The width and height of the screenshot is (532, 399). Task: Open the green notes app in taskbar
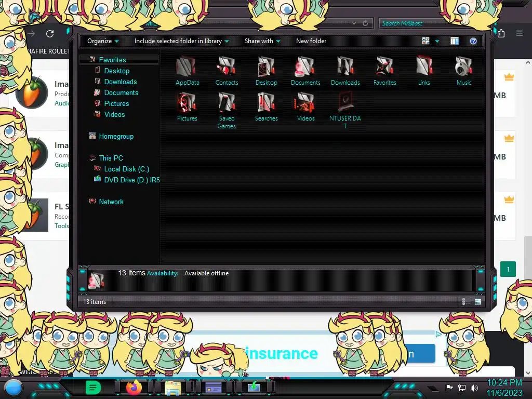tap(94, 387)
